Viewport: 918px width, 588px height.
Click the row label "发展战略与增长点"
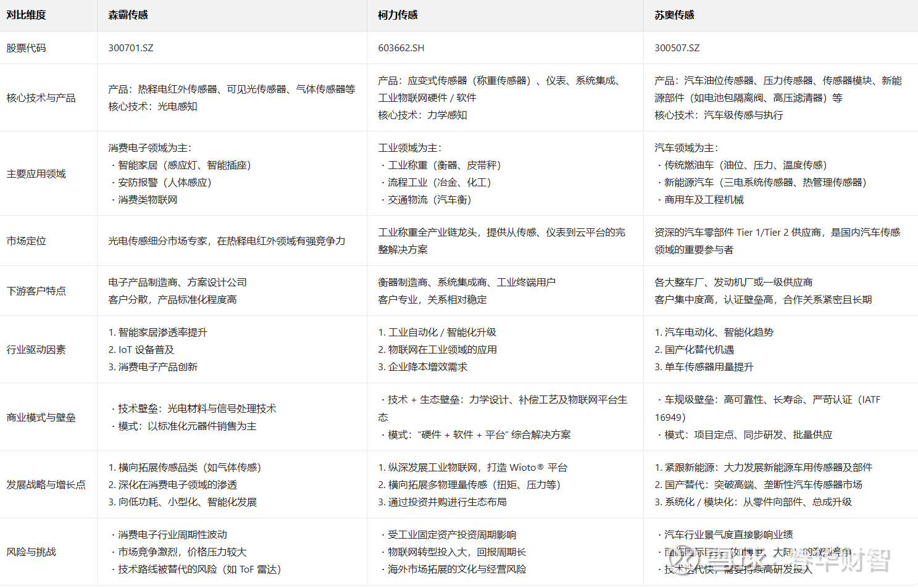point(46,485)
